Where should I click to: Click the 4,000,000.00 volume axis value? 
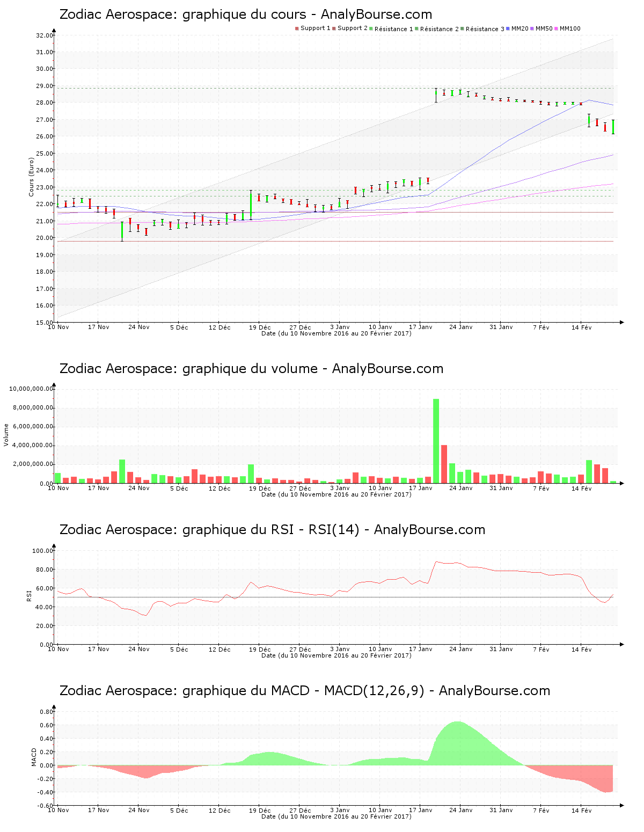coord(33,446)
